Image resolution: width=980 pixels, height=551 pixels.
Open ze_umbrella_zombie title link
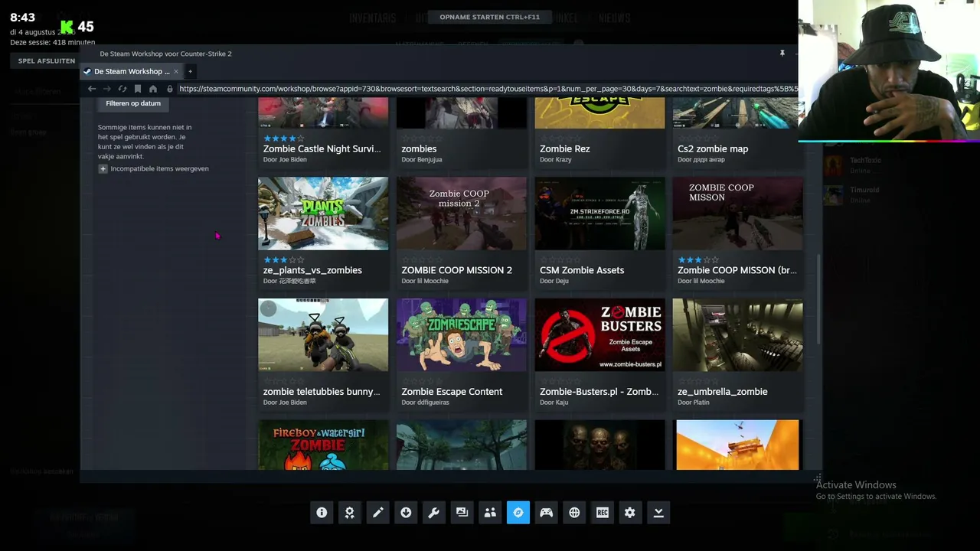click(x=723, y=392)
